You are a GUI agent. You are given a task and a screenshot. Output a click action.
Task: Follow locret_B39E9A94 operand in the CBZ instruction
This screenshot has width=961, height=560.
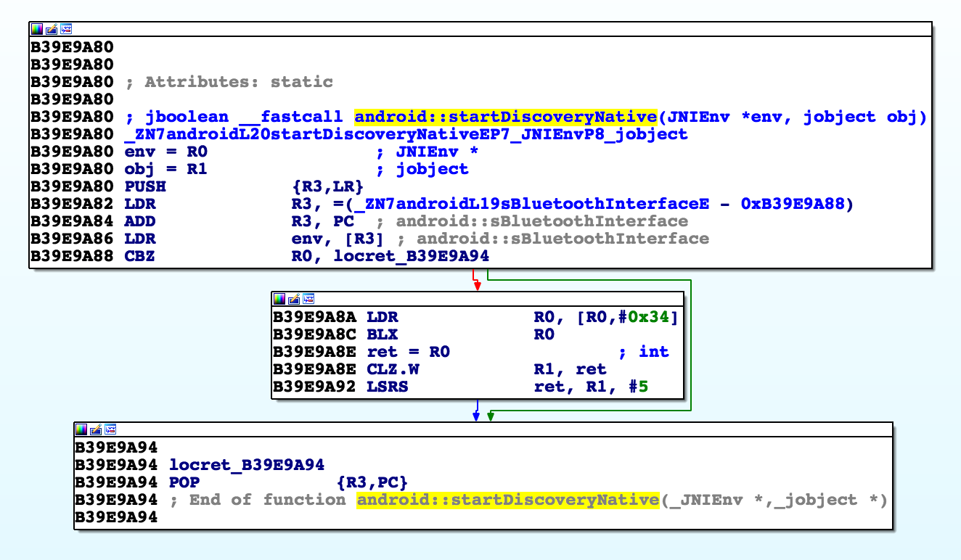coord(411,256)
